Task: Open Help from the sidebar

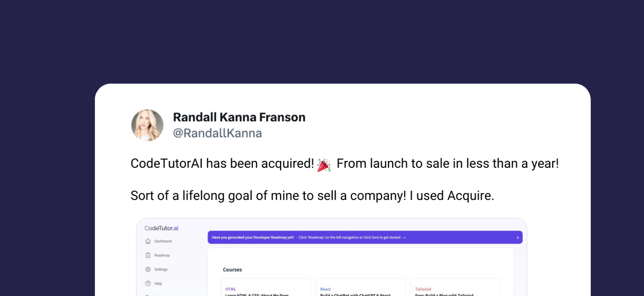Action: 153,283
